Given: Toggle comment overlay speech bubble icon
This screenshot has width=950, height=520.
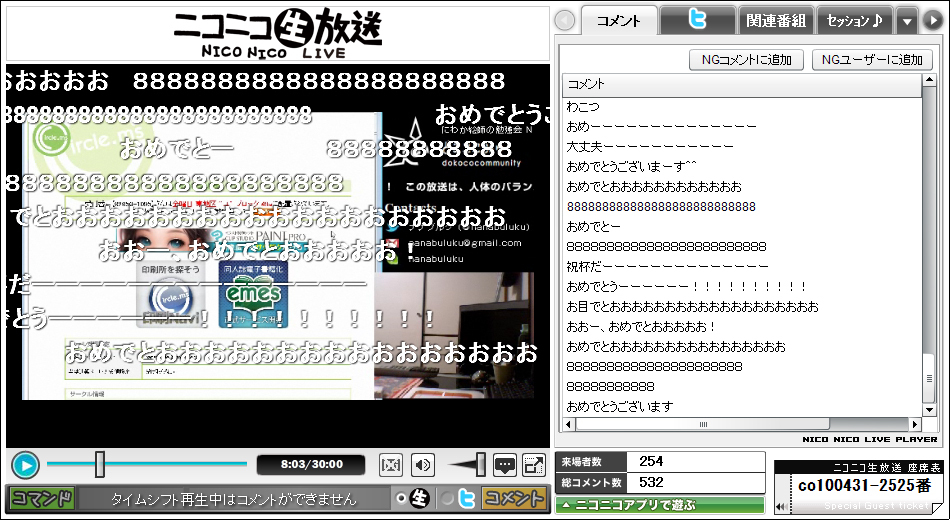Looking at the screenshot, I should click(x=505, y=465).
